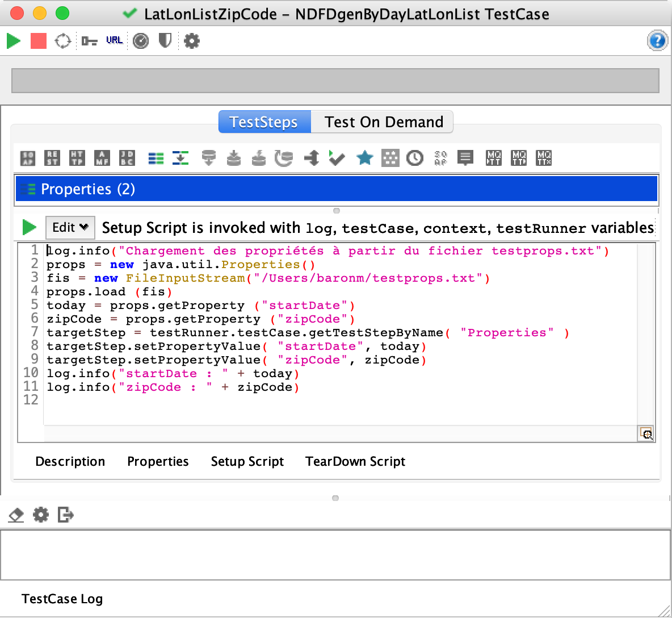Open the online help icon
Image resolution: width=672 pixels, height=618 pixels.
coord(657,41)
